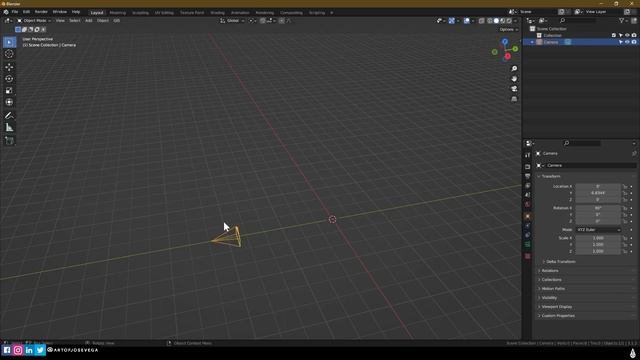The width and height of the screenshot is (640, 360).
Task: Click the Blender logo menu icon
Action: (x=6, y=12)
